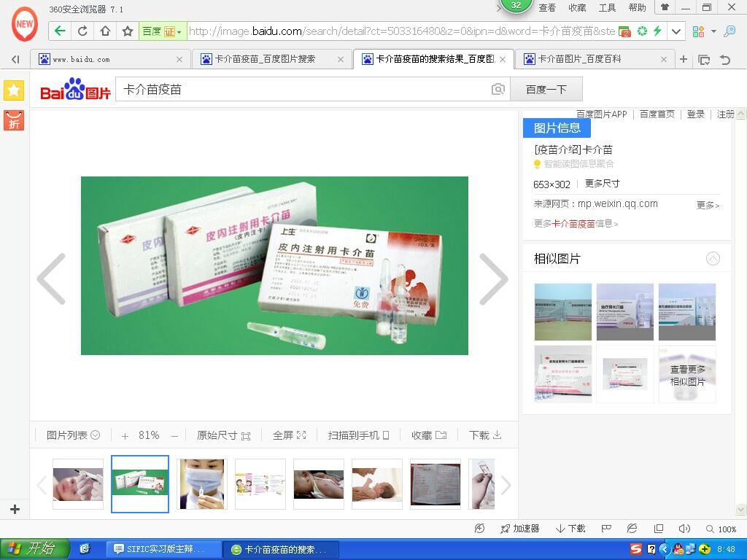Select the nurse thumbnail in the filmstrip
The height and width of the screenshot is (560, 747).
click(201, 483)
